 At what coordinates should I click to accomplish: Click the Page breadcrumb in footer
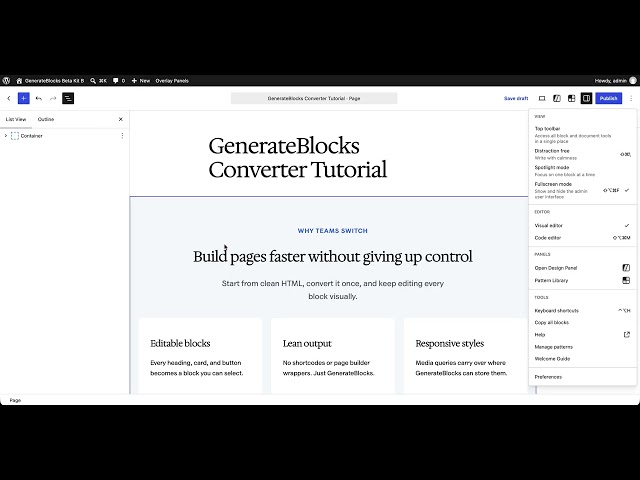point(15,400)
